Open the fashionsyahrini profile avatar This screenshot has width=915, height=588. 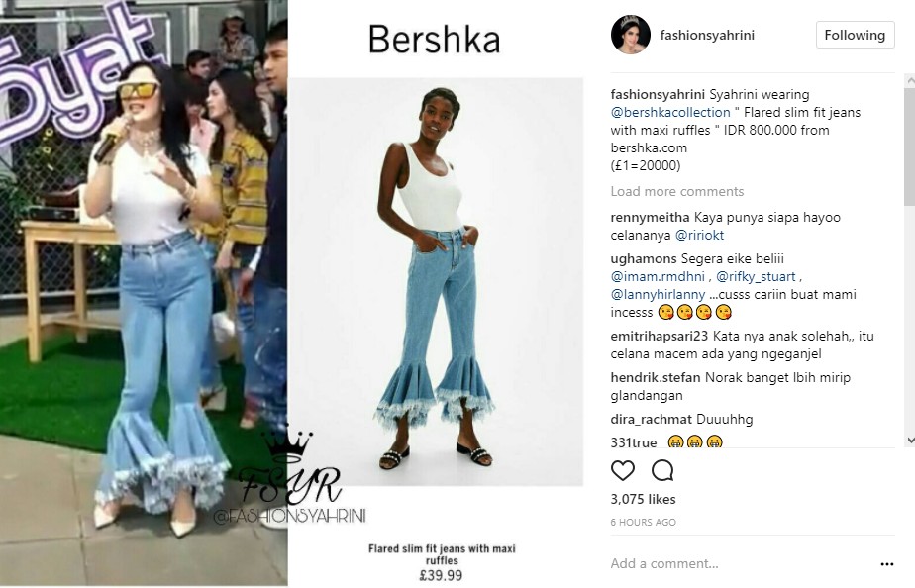pos(630,35)
